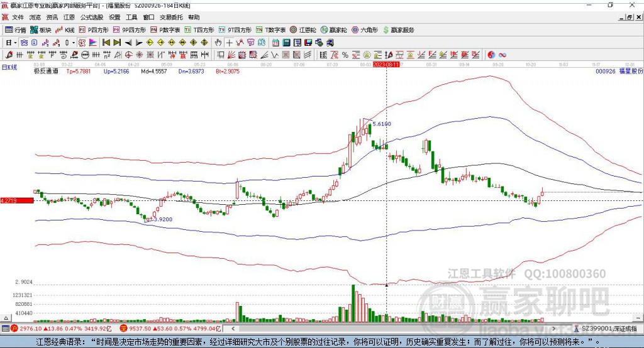Open the 公式选股 menu
The image size is (644, 348).
pos(92,17)
